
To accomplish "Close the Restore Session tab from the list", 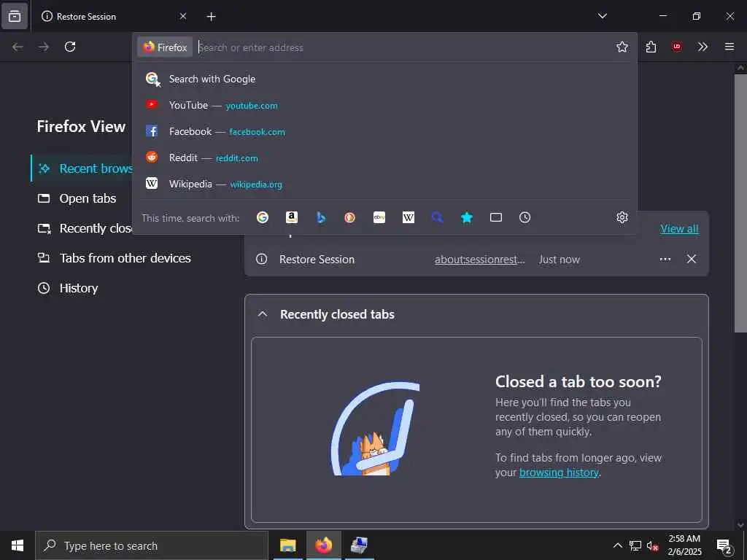I will tap(692, 259).
